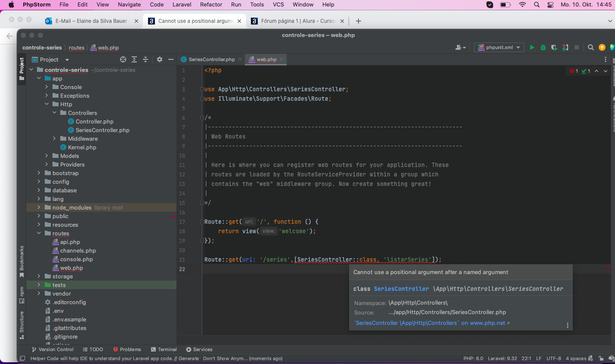The image size is (615, 364).
Task: Toggle tool window bars icon in status bar
Action: (x=22, y=358)
